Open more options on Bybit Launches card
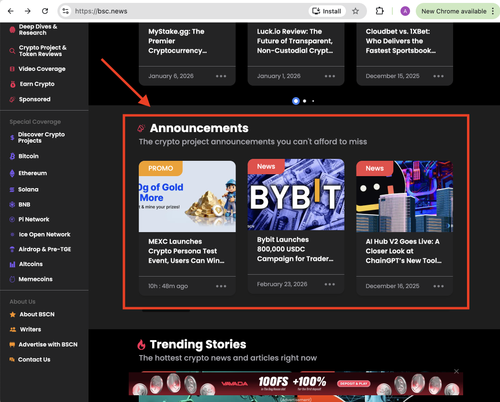This screenshot has width=500, height=402. pyautogui.click(x=330, y=284)
